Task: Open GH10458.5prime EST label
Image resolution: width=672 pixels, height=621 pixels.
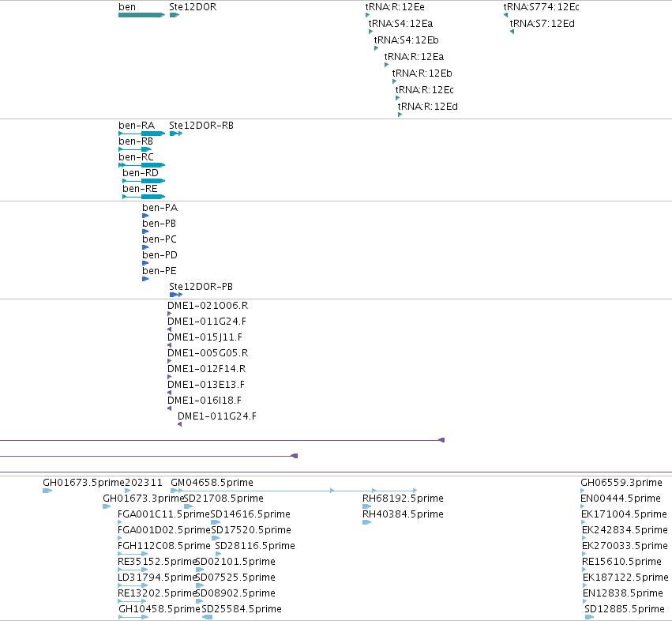Action: (160, 609)
